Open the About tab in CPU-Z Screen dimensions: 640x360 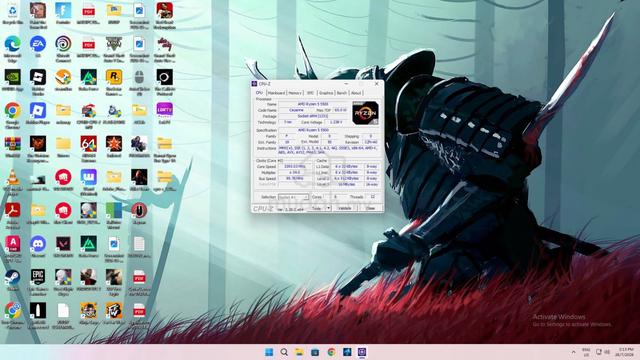click(x=356, y=93)
